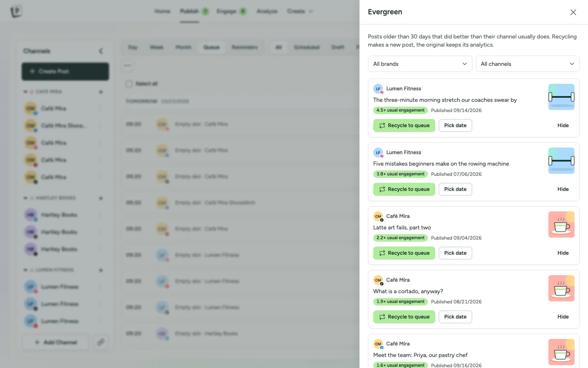Screen dimensions: 588x368
Task: Click the Add Channel button
Action: (56, 342)
